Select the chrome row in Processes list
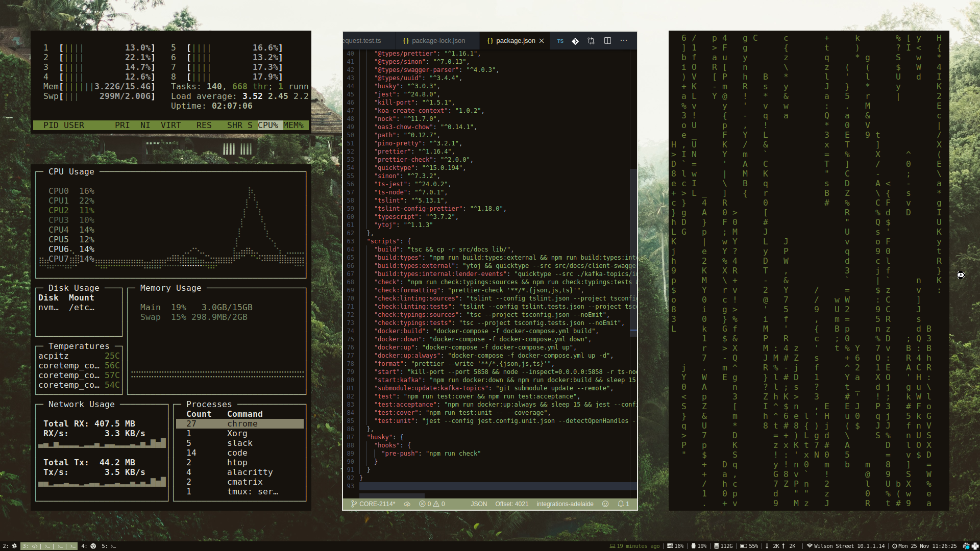The height and width of the screenshot is (551, 980). (x=240, y=423)
